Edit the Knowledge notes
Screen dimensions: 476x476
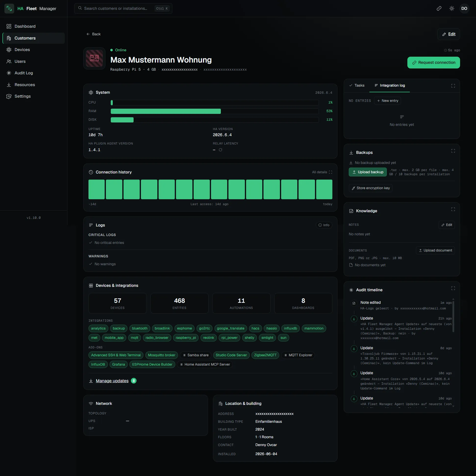click(446, 225)
